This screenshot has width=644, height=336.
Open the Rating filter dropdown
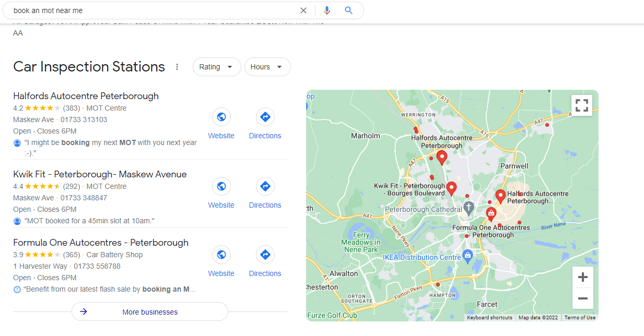(x=216, y=67)
